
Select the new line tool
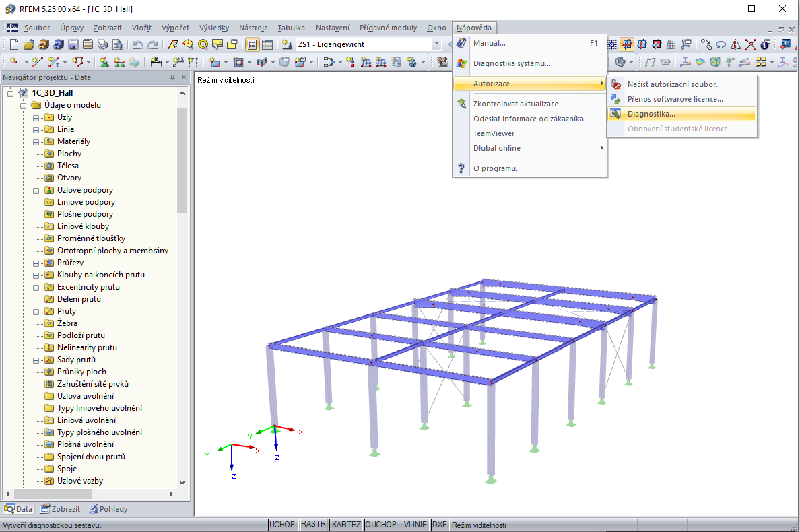[37, 62]
